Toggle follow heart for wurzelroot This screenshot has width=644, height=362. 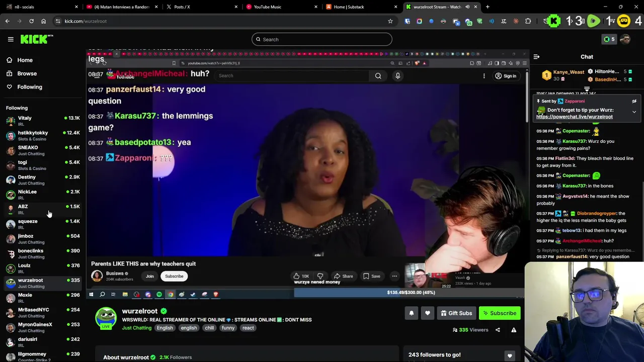427,313
